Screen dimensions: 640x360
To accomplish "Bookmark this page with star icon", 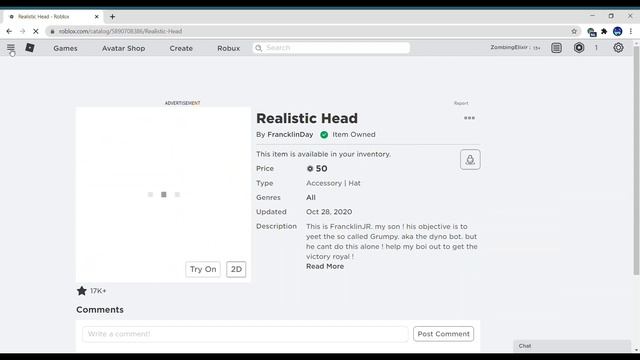I will [x=574, y=31].
